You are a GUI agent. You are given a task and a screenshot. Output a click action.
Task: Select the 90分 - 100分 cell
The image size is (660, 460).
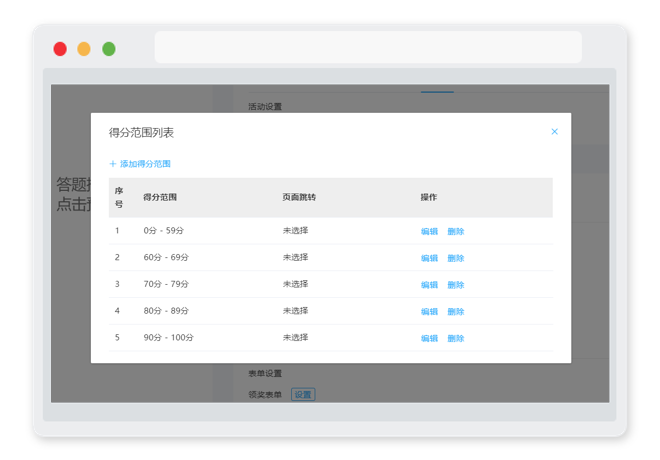(x=168, y=338)
